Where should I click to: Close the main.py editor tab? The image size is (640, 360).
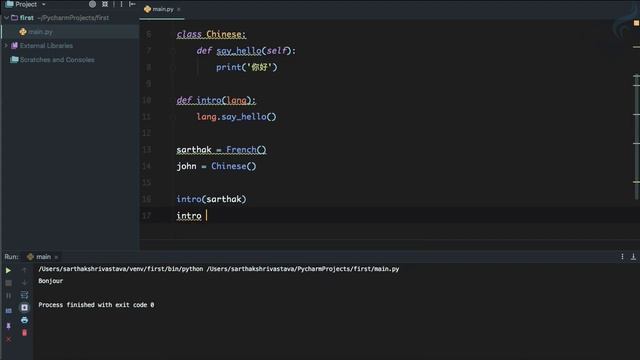pos(179,9)
